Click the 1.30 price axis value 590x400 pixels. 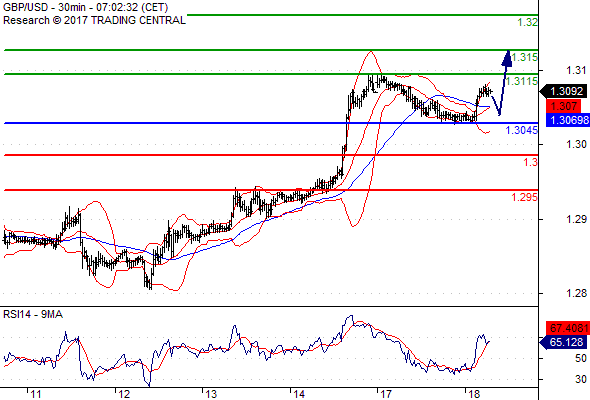click(576, 144)
